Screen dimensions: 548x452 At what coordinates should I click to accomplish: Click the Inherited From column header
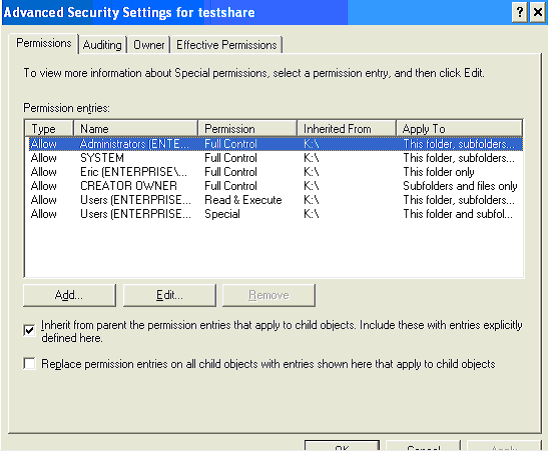tap(346, 128)
